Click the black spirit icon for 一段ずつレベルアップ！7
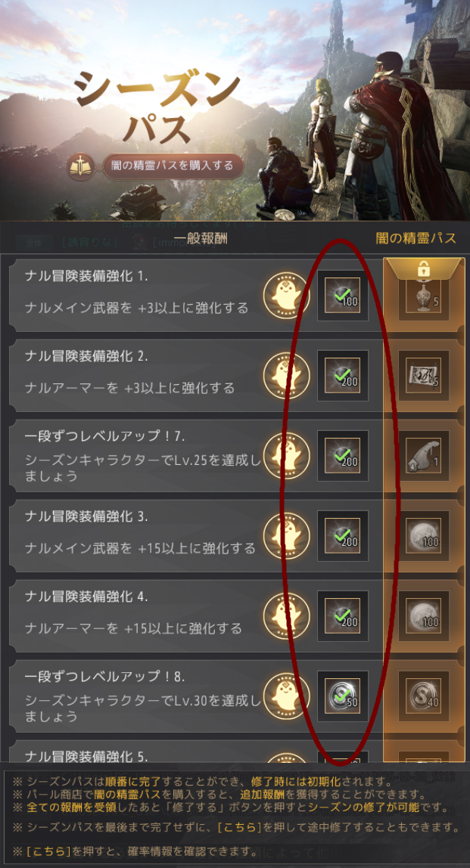This screenshot has width=470, height=868. (x=286, y=456)
